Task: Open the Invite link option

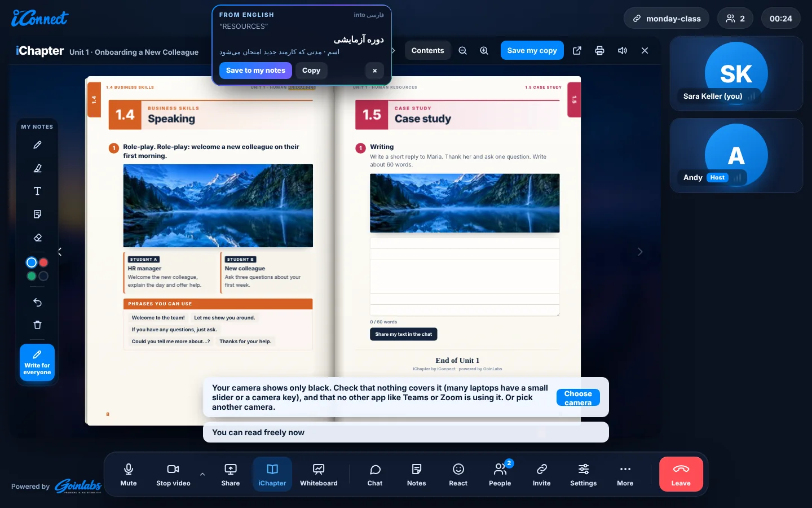Action: [542, 474]
